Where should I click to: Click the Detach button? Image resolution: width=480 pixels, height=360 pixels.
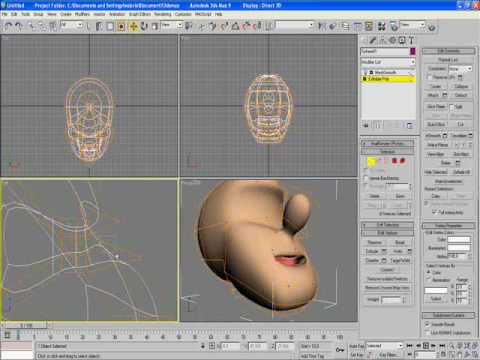(x=461, y=95)
